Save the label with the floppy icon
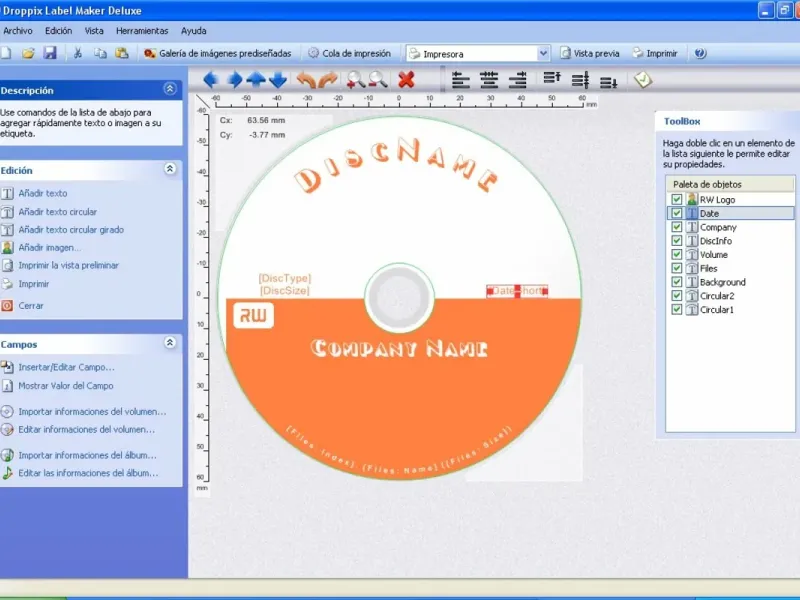 tap(49, 53)
